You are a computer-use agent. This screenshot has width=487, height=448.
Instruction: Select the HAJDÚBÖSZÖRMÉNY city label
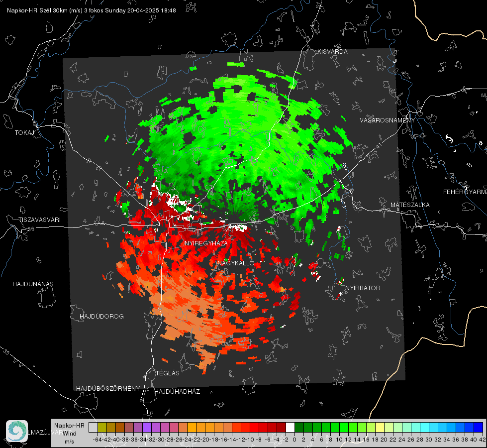pyautogui.click(x=108, y=388)
